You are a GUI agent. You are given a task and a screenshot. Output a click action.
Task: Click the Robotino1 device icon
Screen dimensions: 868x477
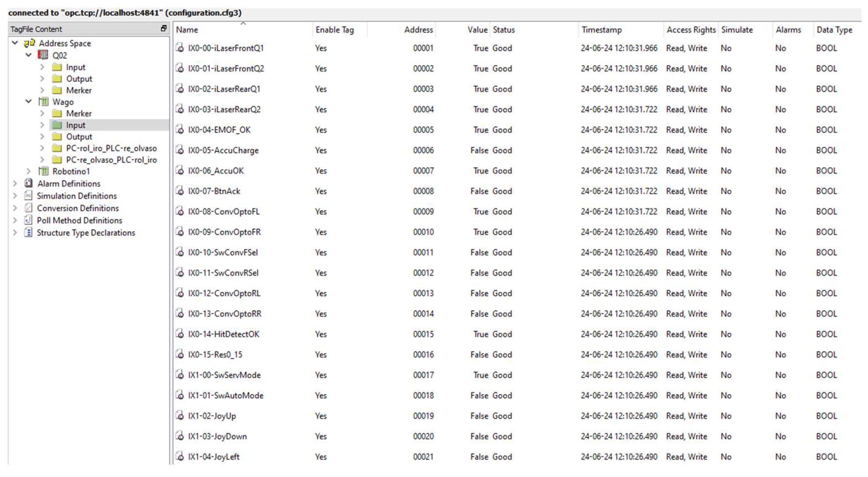point(43,171)
